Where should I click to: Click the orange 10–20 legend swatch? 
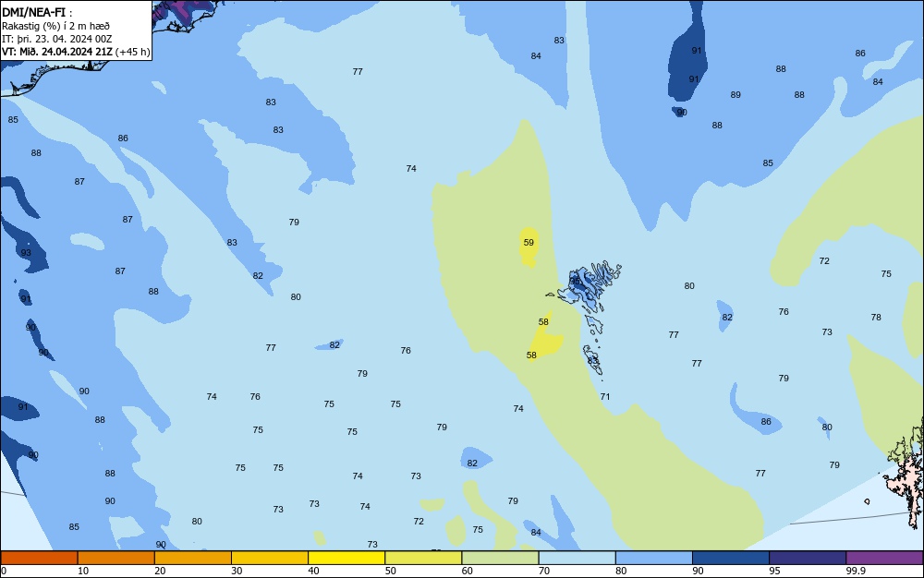(116, 558)
